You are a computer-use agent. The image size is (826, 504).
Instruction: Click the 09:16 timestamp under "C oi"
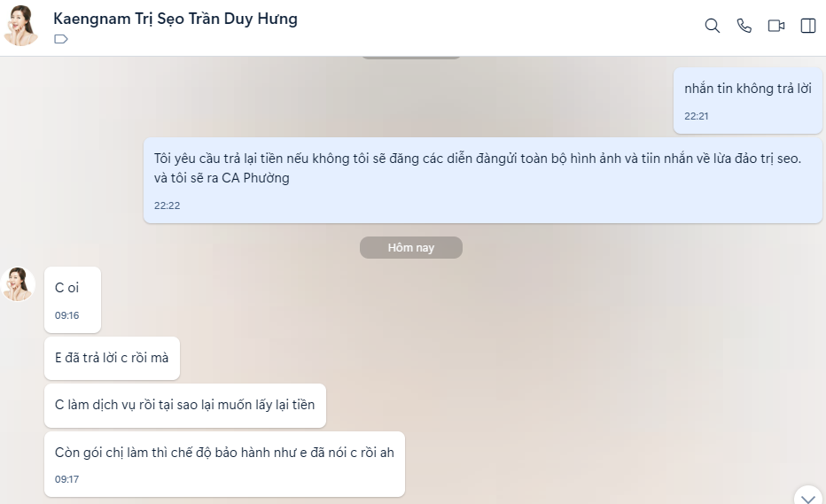click(66, 315)
